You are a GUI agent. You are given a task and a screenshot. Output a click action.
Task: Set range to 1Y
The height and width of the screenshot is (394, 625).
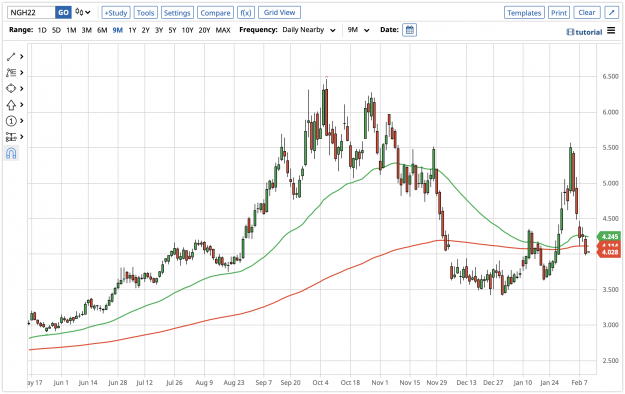click(132, 30)
